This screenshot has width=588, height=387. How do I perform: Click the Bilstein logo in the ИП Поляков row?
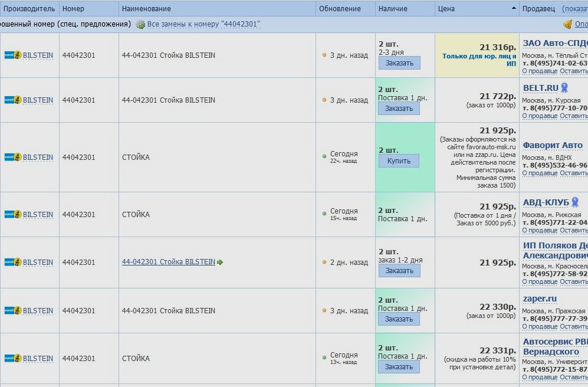point(13,262)
